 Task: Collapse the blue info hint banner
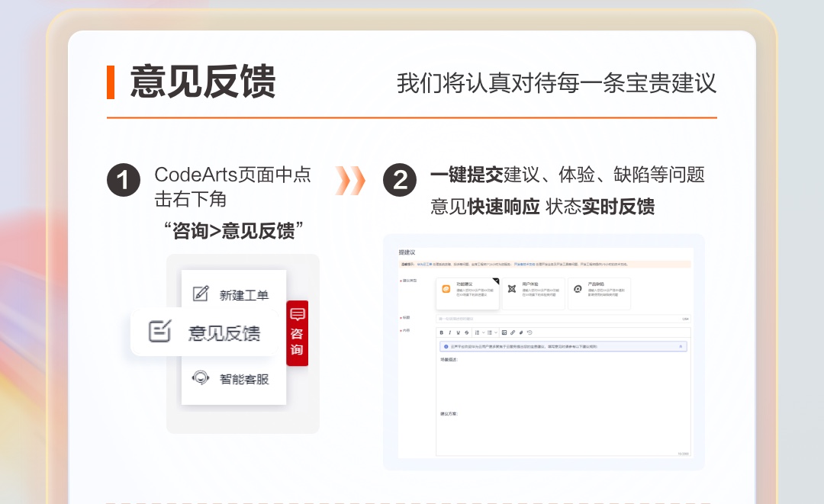coord(681,346)
